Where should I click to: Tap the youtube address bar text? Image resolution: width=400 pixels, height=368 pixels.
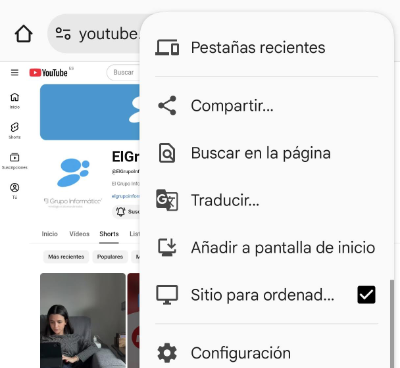pos(109,34)
